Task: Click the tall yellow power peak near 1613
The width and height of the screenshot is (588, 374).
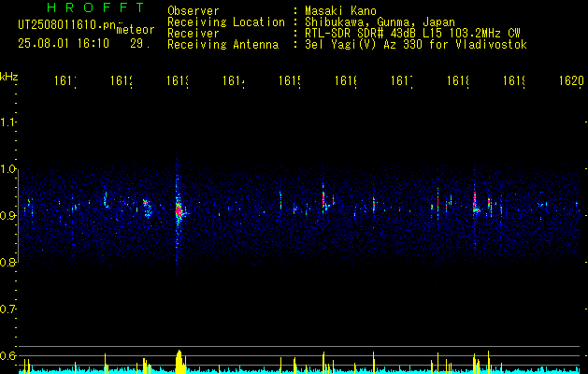Action: [x=180, y=362]
